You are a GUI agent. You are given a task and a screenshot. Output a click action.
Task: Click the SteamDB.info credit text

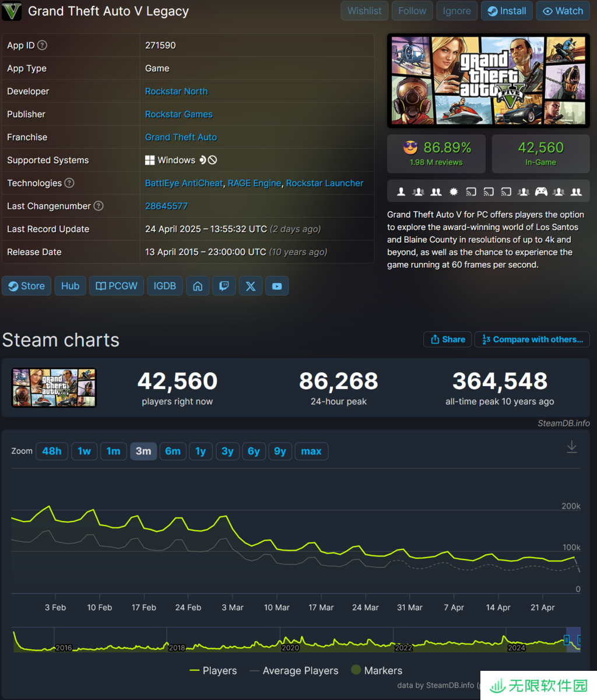tap(563, 423)
